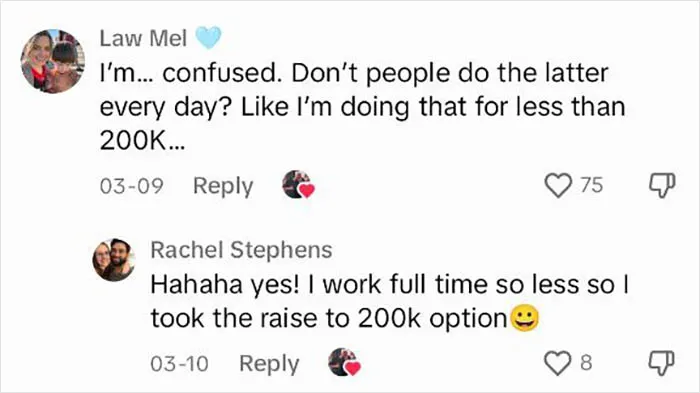Select the 8 likes count

[x=586, y=363]
